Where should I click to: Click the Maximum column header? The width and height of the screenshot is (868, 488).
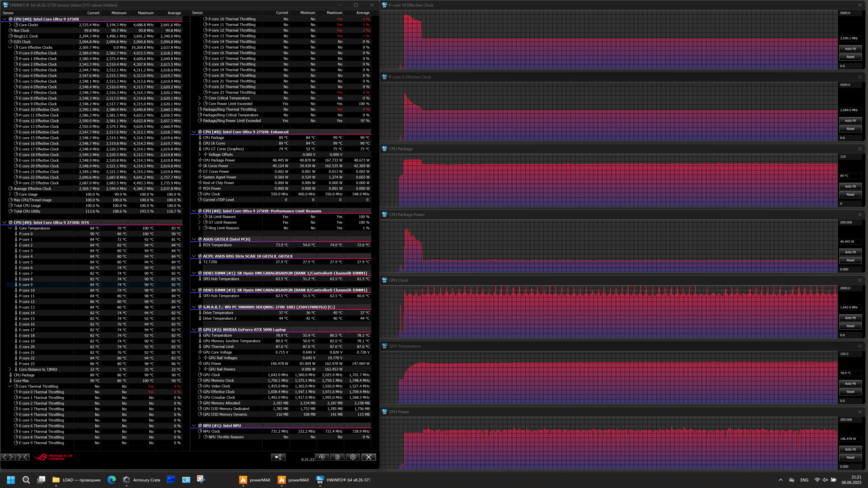(x=146, y=13)
